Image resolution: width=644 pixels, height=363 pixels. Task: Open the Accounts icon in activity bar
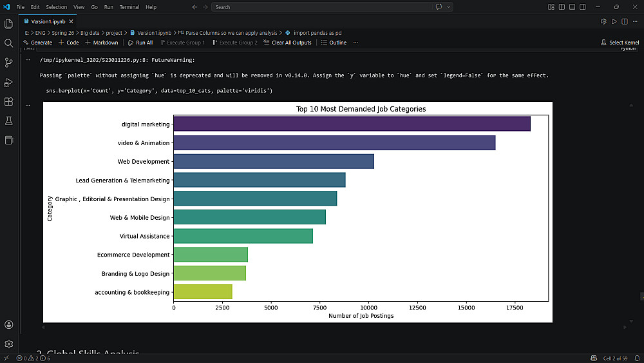[9, 325]
